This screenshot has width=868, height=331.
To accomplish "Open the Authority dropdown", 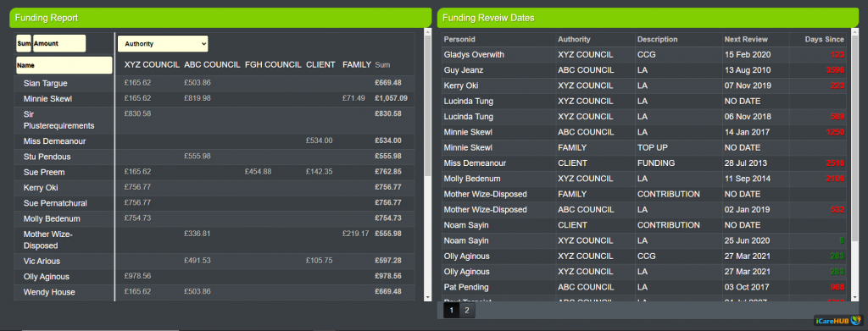I will click(x=163, y=44).
